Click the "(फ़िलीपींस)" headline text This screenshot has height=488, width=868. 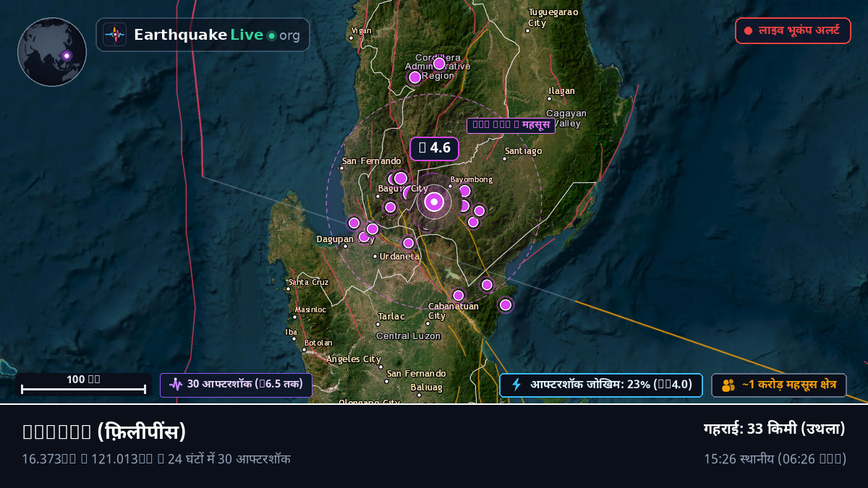141,432
